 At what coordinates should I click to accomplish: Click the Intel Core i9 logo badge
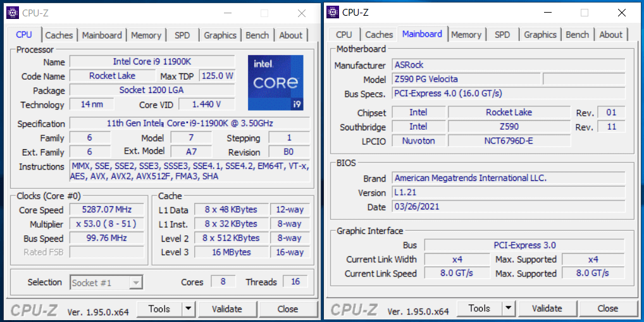point(276,82)
